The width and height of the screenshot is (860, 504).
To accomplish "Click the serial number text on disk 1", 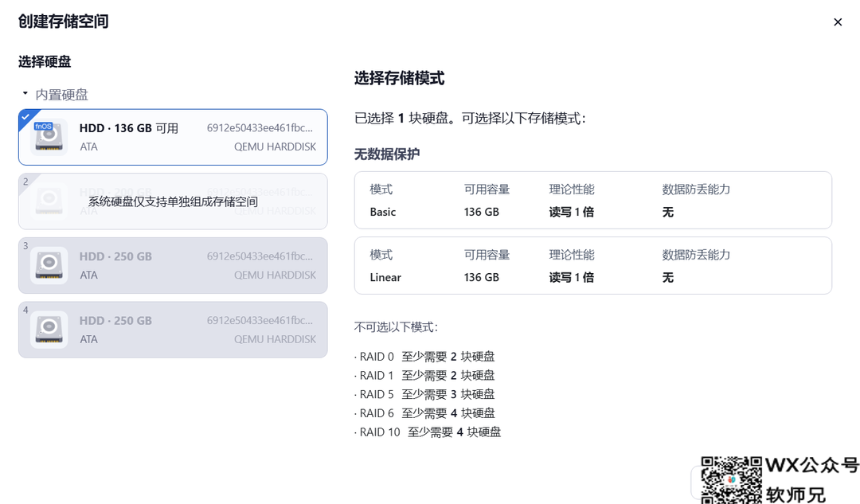I will pos(260,127).
